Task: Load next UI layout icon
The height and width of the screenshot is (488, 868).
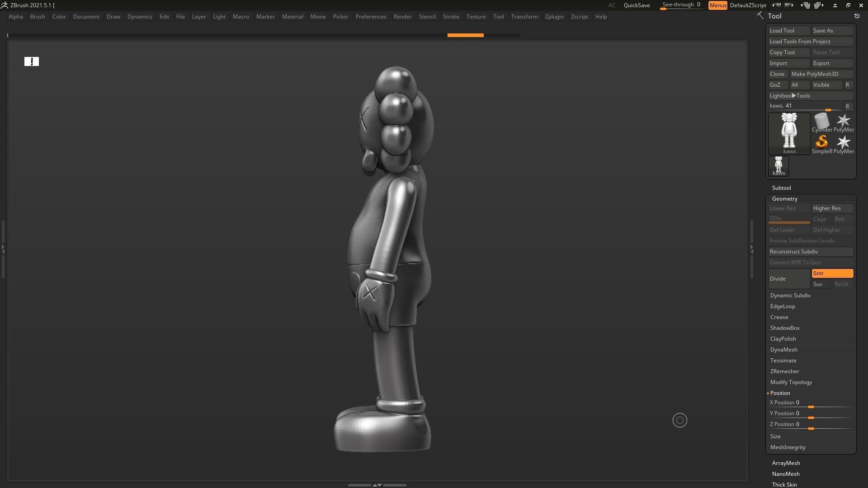Action: coord(819,5)
